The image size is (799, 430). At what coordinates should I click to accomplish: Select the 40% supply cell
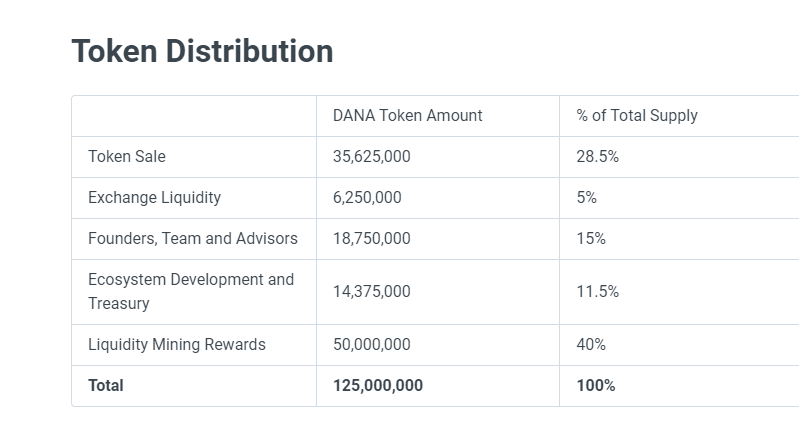591,345
